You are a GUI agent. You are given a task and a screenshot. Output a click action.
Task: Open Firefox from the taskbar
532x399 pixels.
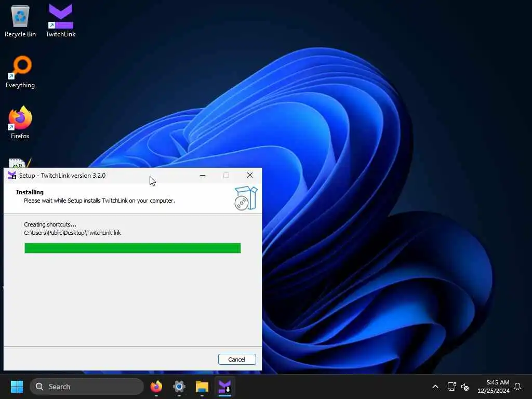156,387
